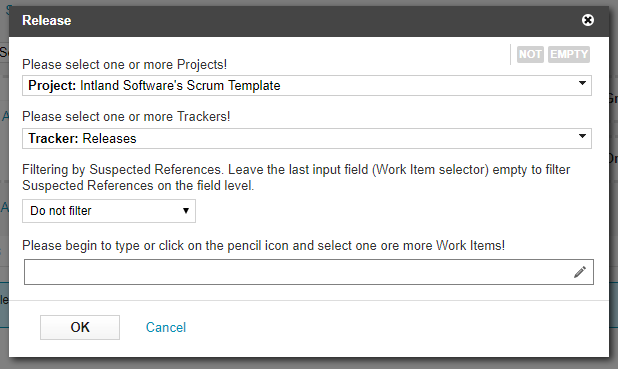The width and height of the screenshot is (618, 369).
Task: Click the bold 'Tracker:' prefix label
Action: point(53,138)
